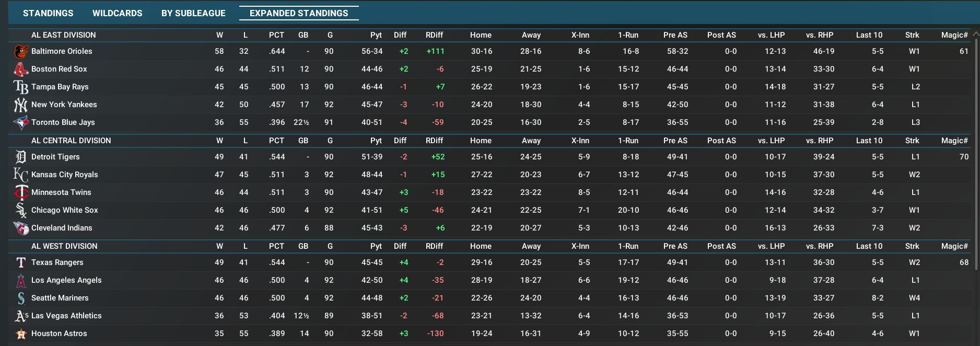
Task: Select the Kansas City Royals logo
Action: [x=21, y=175]
